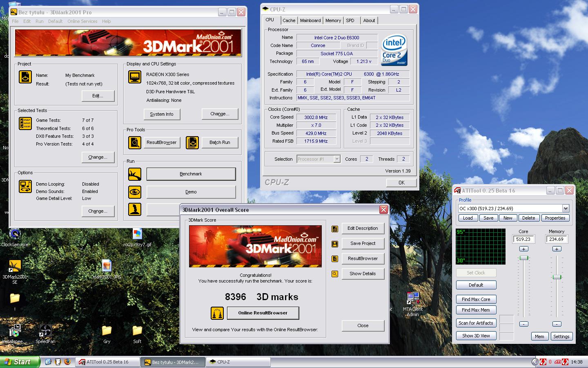Open the 3DMark2001 SE desktop shortcut
The width and height of the screenshot is (588, 368).
pos(15,272)
